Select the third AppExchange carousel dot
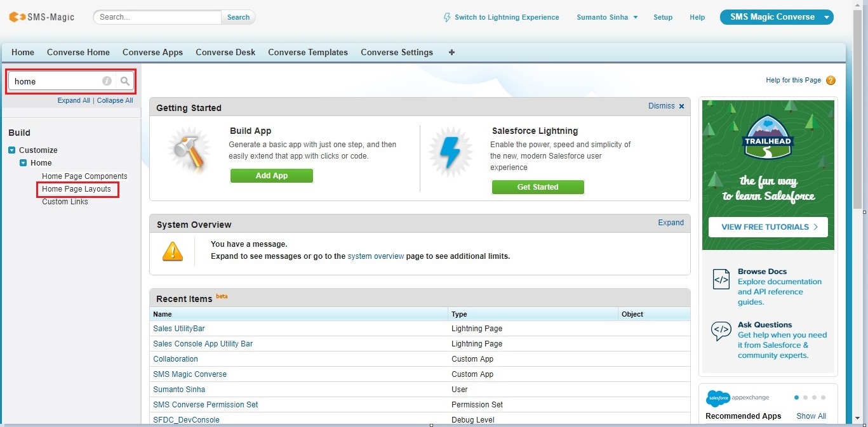 coord(815,398)
